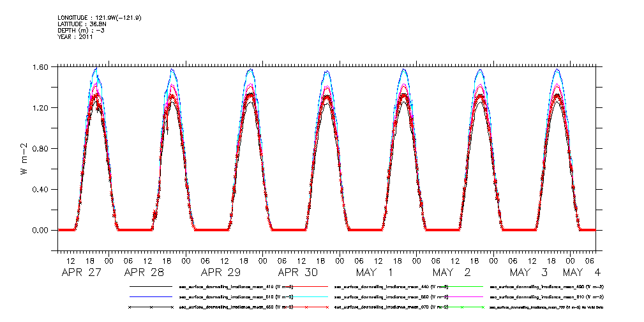
Task: Click the No Valid Data legend label
Action: click(x=546, y=307)
